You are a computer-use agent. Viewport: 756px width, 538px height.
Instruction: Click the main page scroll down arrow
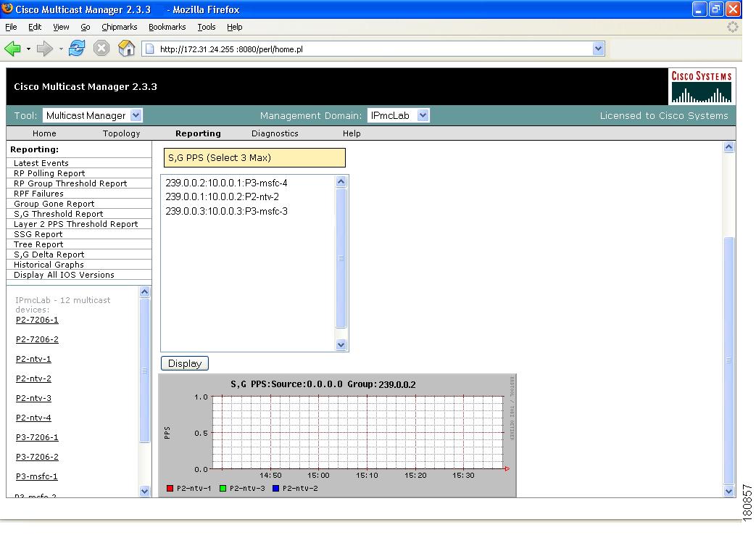[x=729, y=491]
